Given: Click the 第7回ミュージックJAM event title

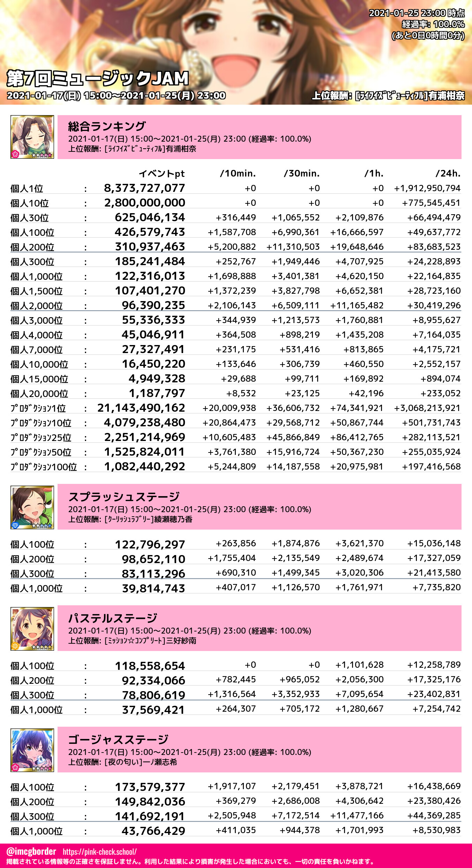Looking at the screenshot, I should (x=98, y=78).
